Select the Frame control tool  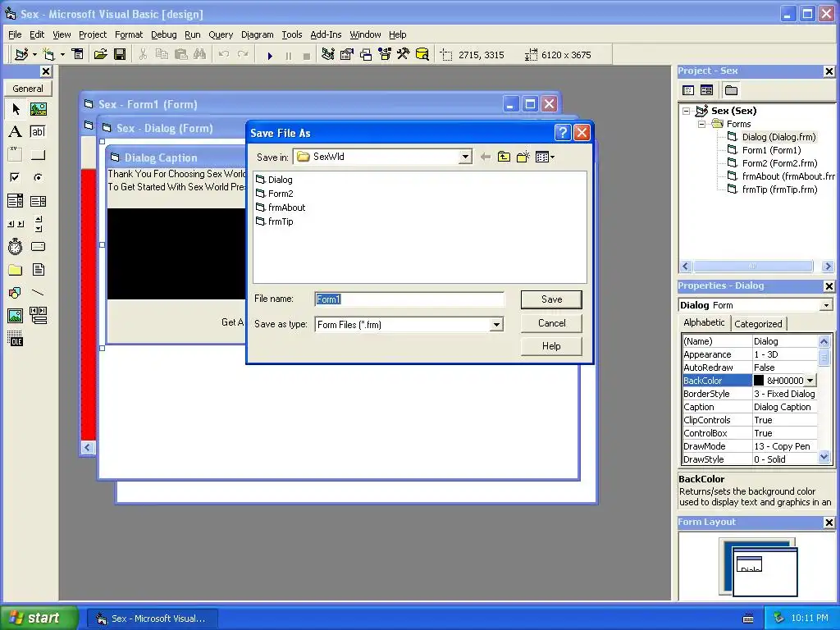point(16,155)
